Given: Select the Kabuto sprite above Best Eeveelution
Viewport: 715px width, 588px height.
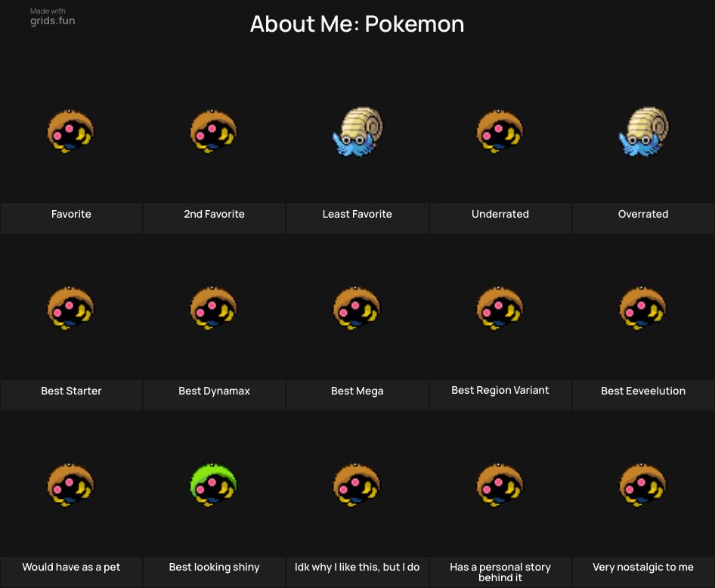Looking at the screenshot, I should (643, 308).
